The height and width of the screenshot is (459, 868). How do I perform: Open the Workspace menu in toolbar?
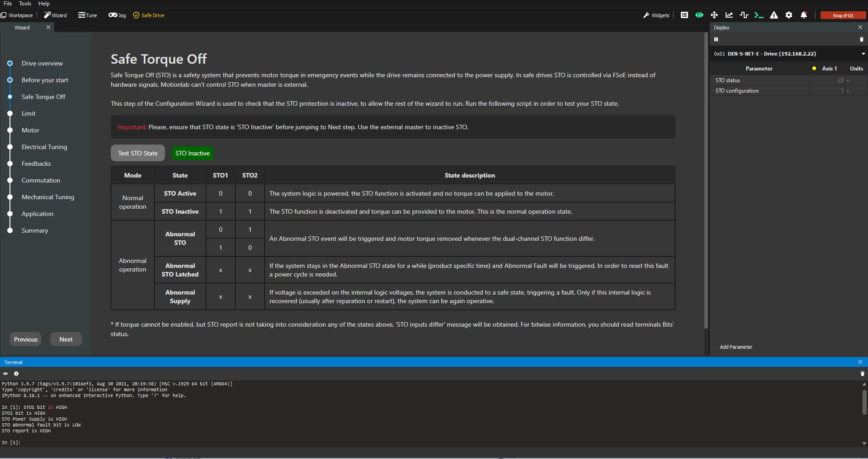pyautogui.click(x=17, y=15)
